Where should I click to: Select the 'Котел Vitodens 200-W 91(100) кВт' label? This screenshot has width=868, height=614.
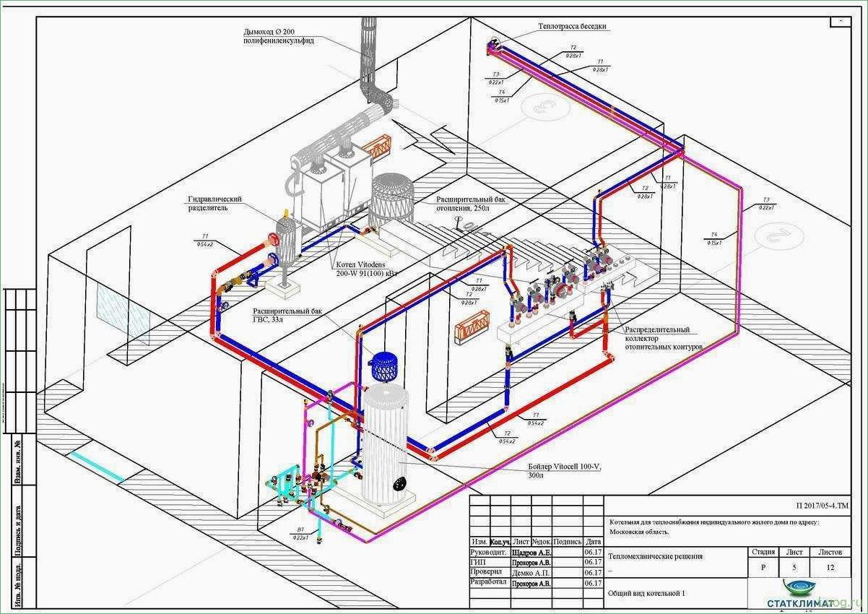[366, 270]
